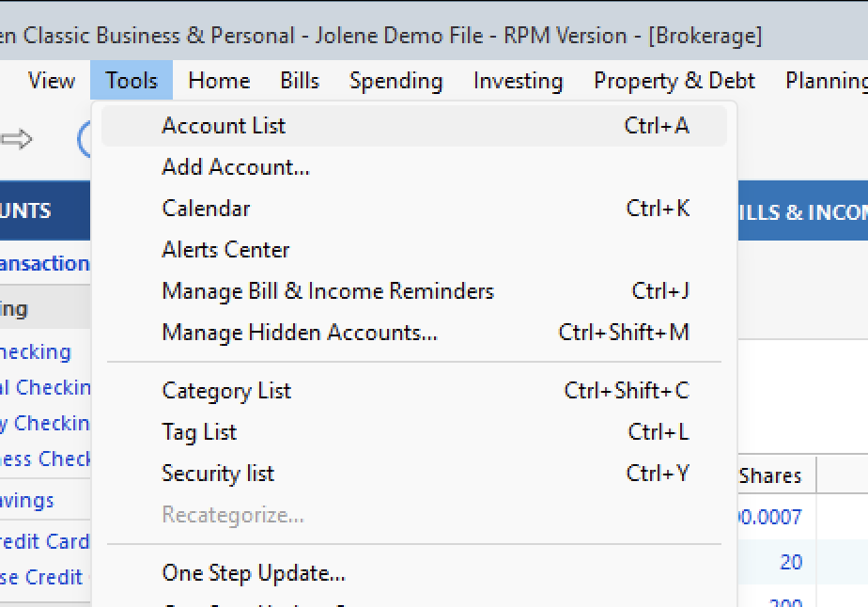Open the Calendar from the Tools menu
The image size is (868, 607).
click(x=206, y=208)
